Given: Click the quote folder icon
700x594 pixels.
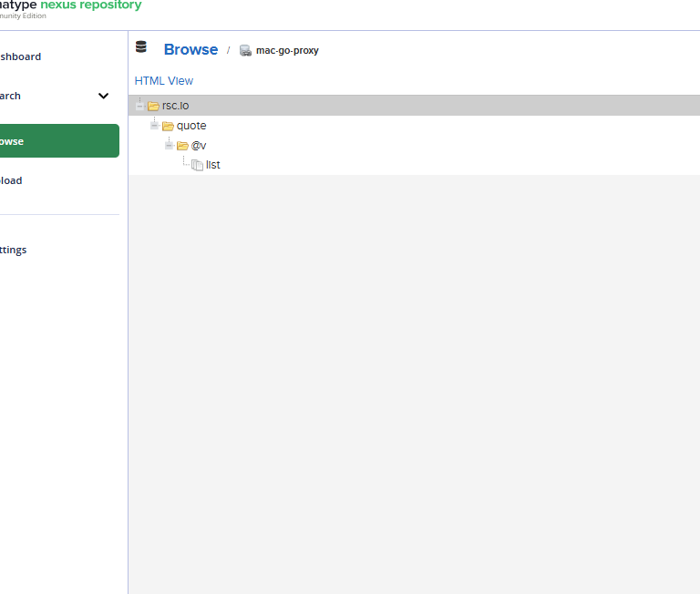Looking at the screenshot, I should [168, 126].
